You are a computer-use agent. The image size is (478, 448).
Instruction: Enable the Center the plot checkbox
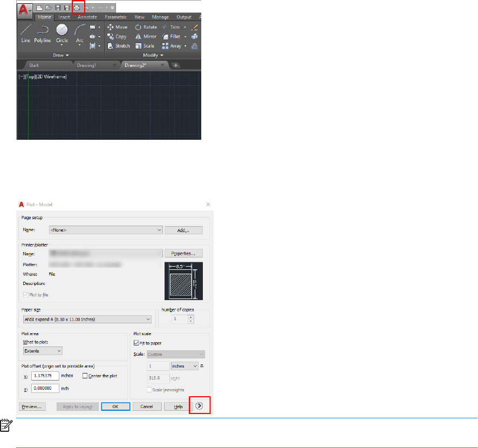pos(85,376)
